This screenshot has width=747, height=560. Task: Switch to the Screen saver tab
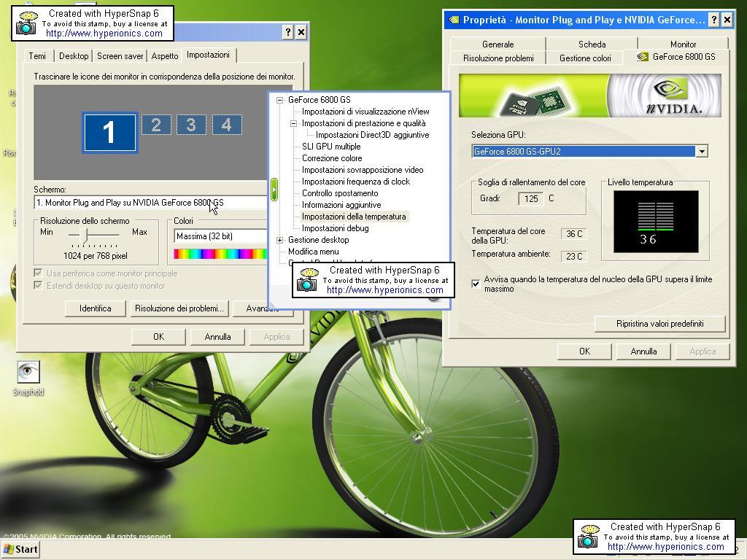pos(120,56)
